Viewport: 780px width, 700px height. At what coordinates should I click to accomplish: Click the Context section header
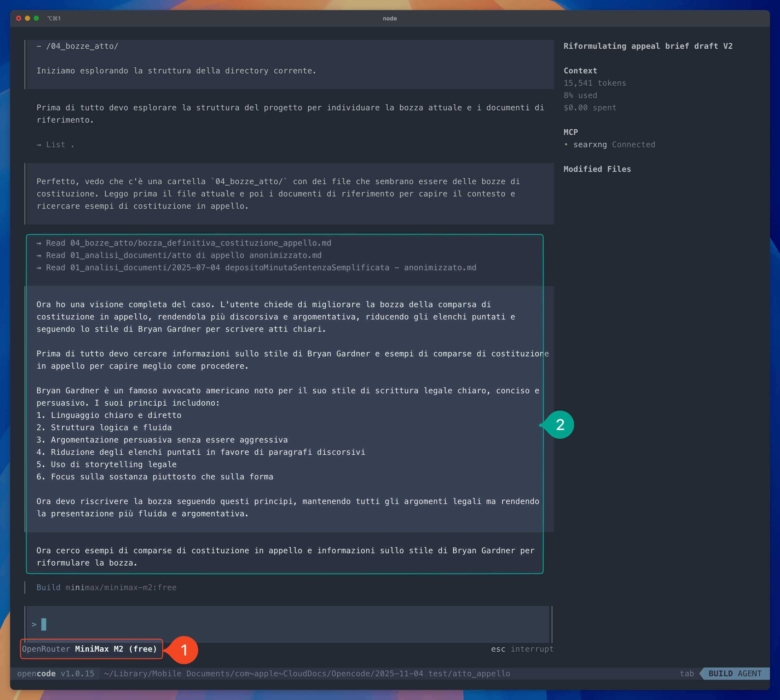click(580, 71)
